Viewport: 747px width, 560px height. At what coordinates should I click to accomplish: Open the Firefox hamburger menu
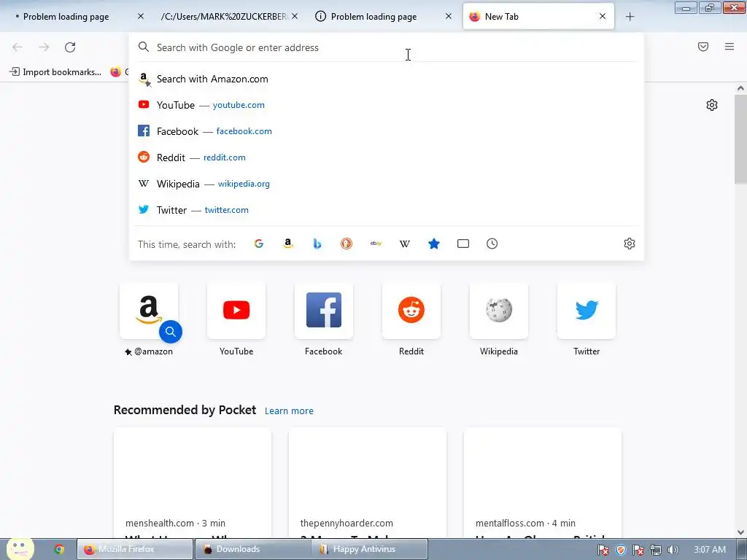point(729,47)
